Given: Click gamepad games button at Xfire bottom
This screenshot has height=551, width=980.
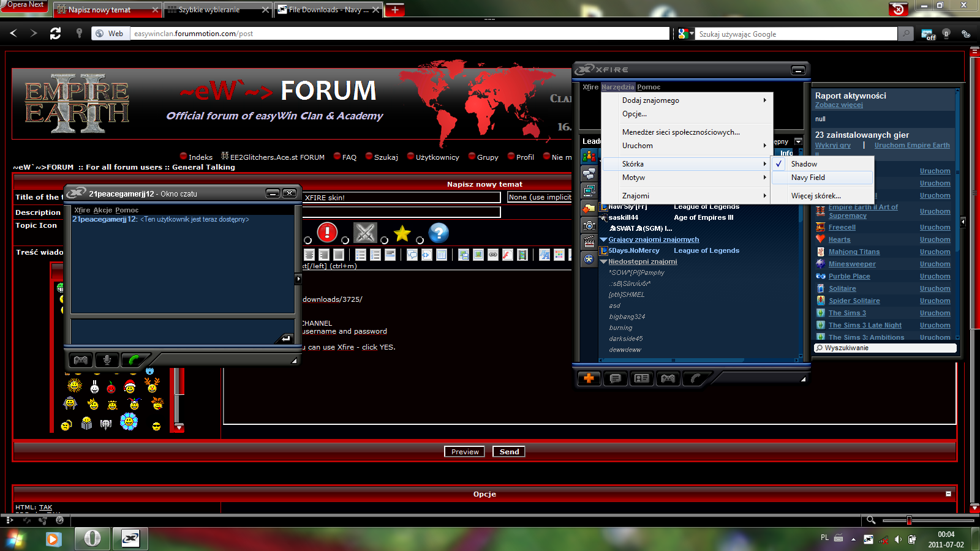Looking at the screenshot, I should point(668,378).
